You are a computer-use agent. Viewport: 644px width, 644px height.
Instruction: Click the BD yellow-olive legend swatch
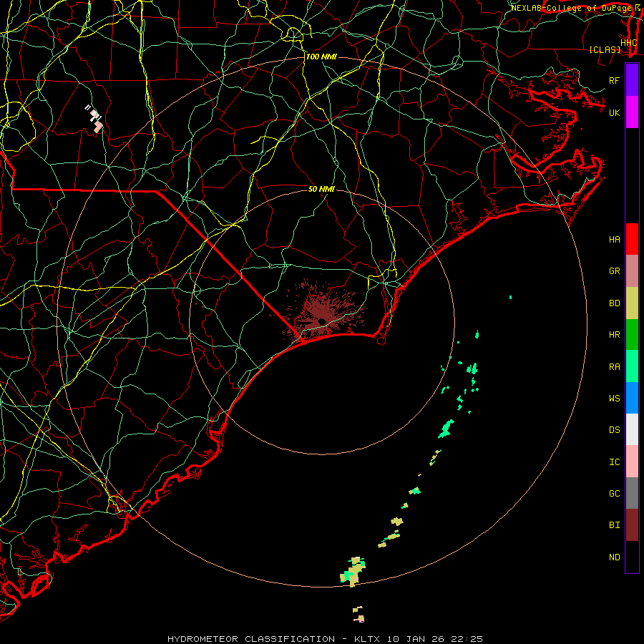click(x=632, y=303)
